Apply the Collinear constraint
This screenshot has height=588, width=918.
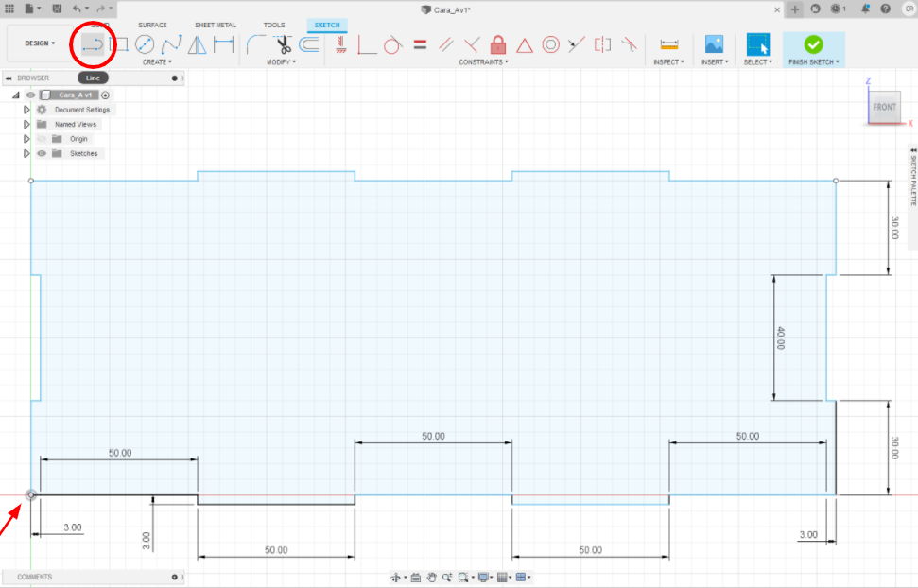click(577, 44)
